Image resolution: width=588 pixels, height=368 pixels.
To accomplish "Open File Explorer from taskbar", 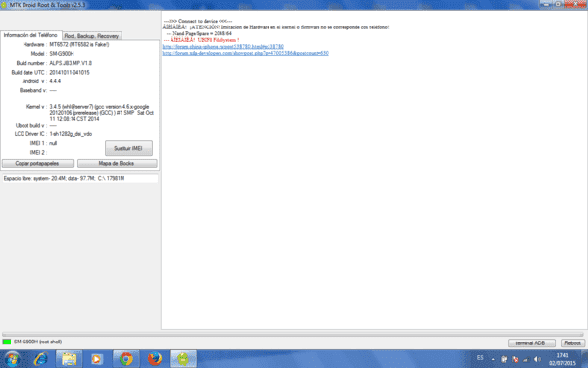I will coord(69,359).
